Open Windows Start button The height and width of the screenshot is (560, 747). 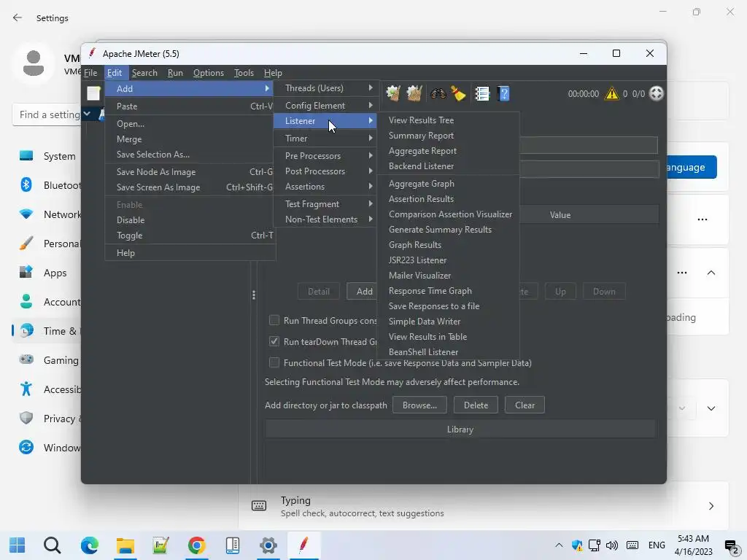click(18, 545)
